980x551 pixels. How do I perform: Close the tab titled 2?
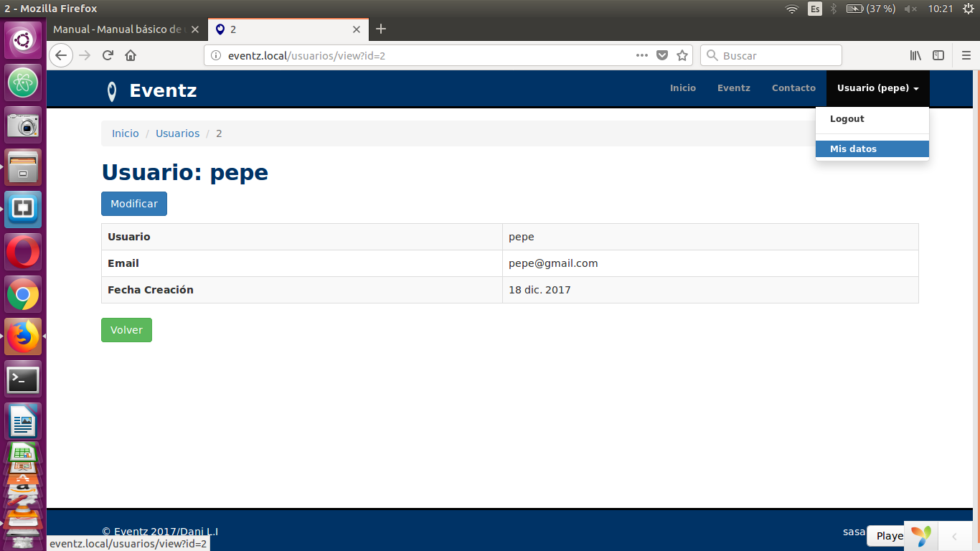pos(357,29)
